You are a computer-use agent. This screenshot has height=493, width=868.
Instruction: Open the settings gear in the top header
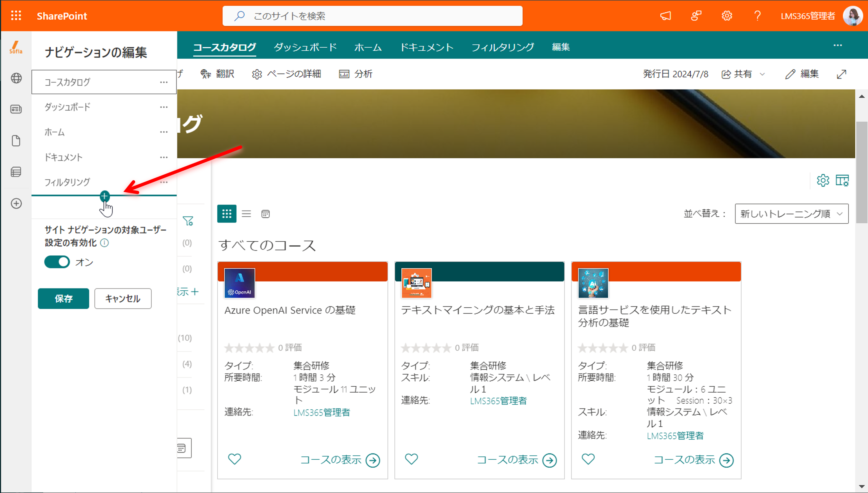click(x=727, y=16)
